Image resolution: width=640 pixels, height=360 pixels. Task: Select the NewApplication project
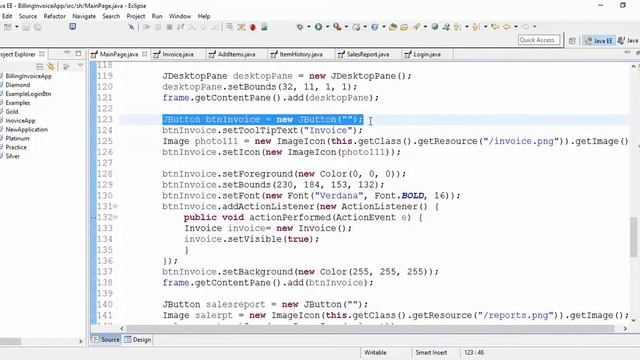[27, 129]
